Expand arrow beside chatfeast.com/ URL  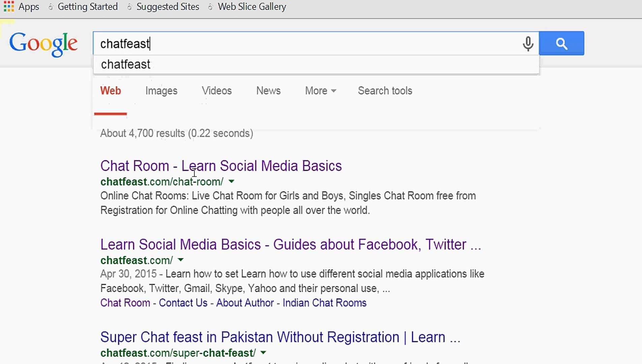[x=181, y=260]
